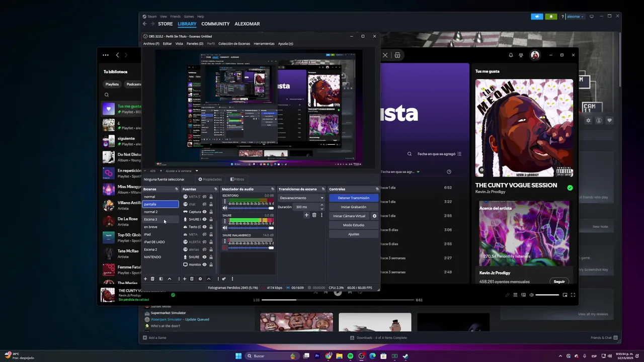Unmute SHURE INALAMBRICO red speaker icon

click(225, 247)
